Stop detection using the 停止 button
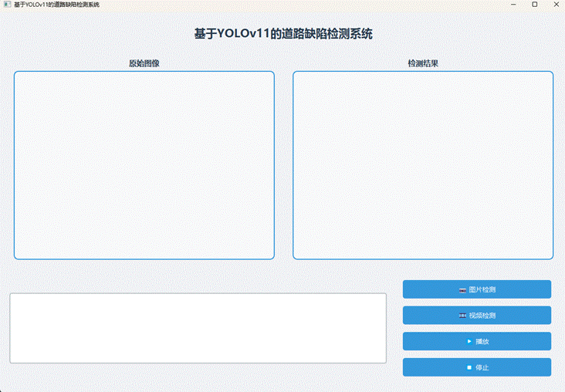This screenshot has width=565, height=392. click(x=477, y=367)
